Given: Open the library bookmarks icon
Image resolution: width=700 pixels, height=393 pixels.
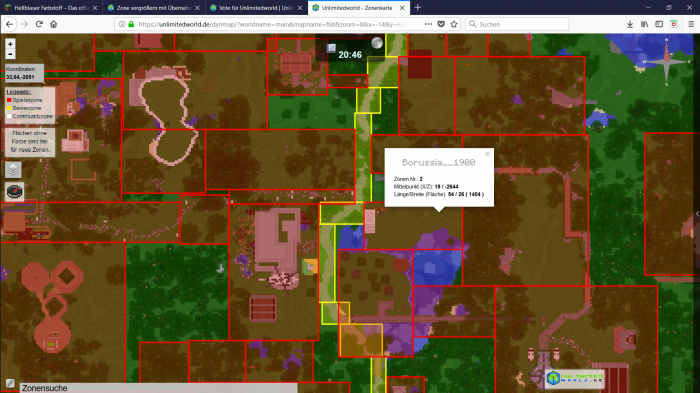Looking at the screenshot, I should tap(644, 24).
